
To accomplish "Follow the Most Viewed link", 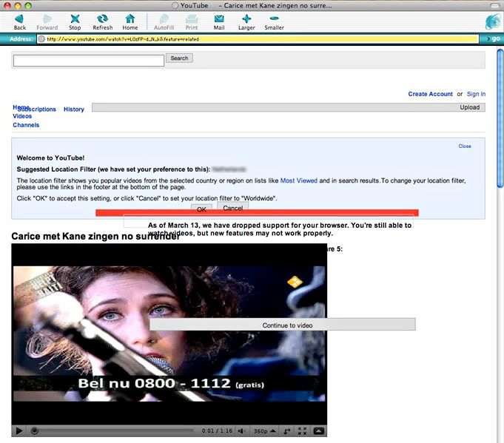I will point(298,180).
